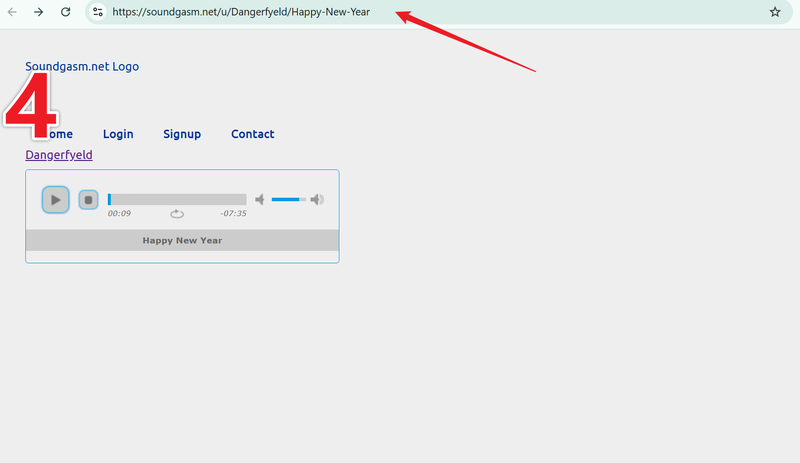800x463 pixels.
Task: Adjust the blue volume slider
Action: pos(288,200)
